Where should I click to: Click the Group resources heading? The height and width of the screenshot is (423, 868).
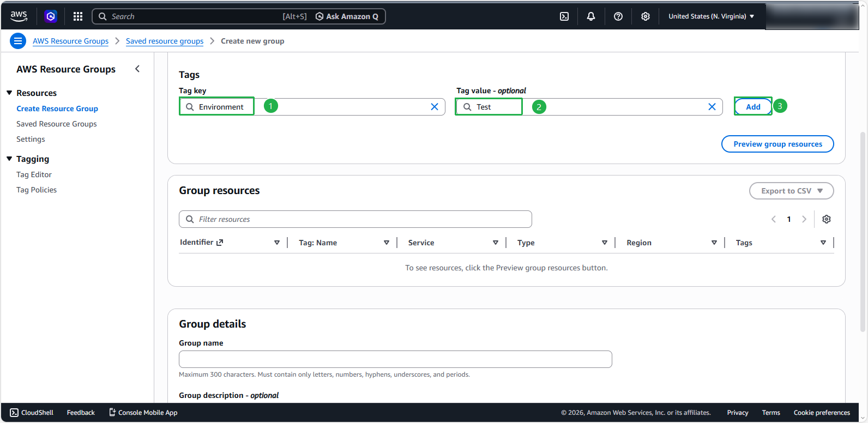[x=219, y=190]
